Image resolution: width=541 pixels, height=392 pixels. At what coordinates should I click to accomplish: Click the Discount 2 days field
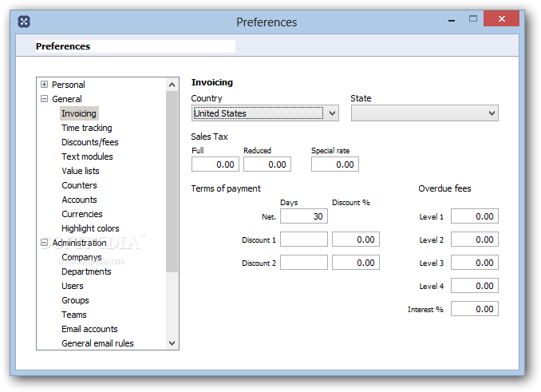coord(304,263)
